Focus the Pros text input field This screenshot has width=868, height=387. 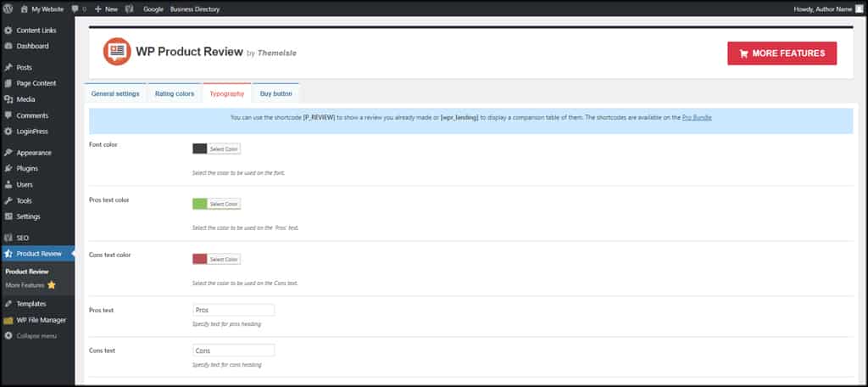tap(234, 310)
